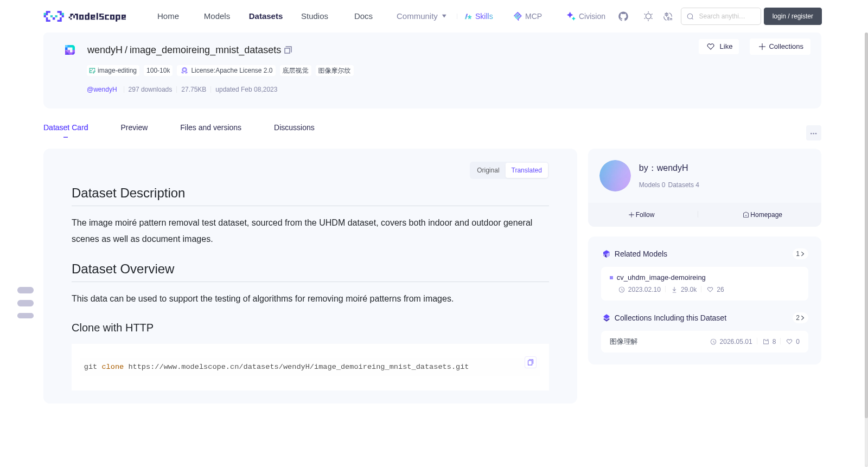Click the dataset logo beside the title

[x=70, y=50]
